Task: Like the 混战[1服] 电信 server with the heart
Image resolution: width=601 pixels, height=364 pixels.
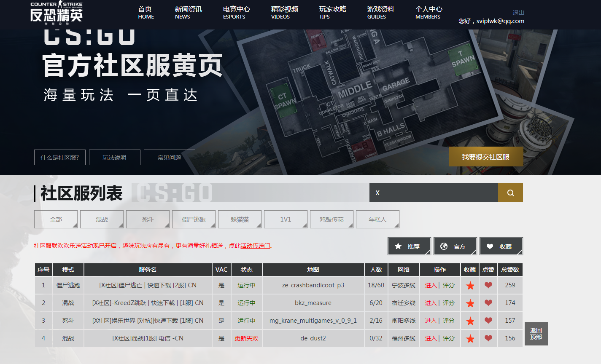Action: point(488,338)
